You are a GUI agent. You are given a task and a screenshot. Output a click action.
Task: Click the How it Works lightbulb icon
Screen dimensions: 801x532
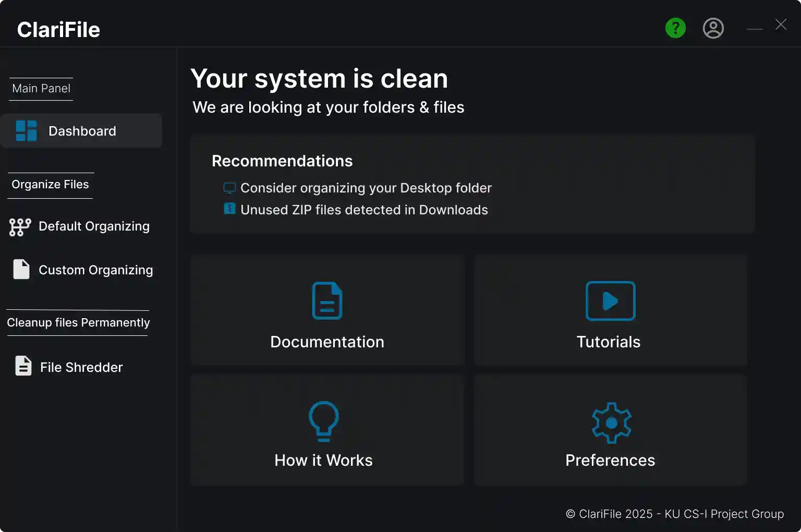pos(324,420)
